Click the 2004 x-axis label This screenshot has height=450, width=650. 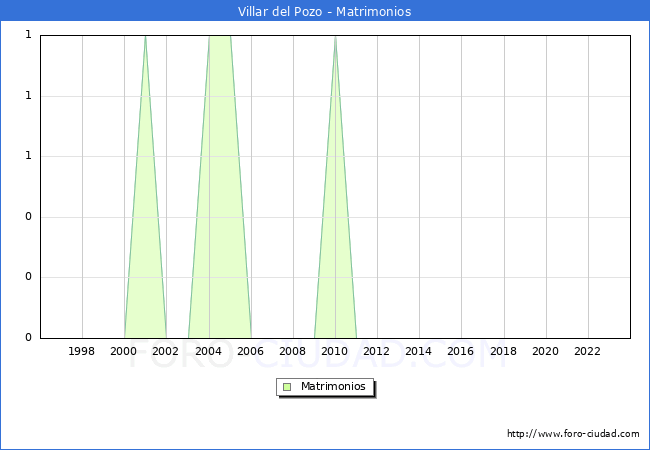click(209, 351)
